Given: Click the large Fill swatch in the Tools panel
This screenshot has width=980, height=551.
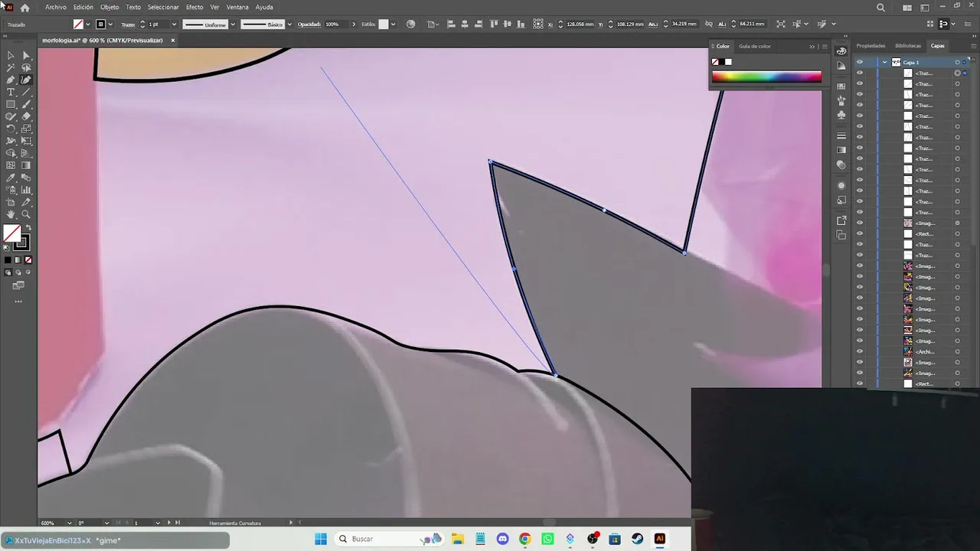Looking at the screenshot, I should point(11,233).
